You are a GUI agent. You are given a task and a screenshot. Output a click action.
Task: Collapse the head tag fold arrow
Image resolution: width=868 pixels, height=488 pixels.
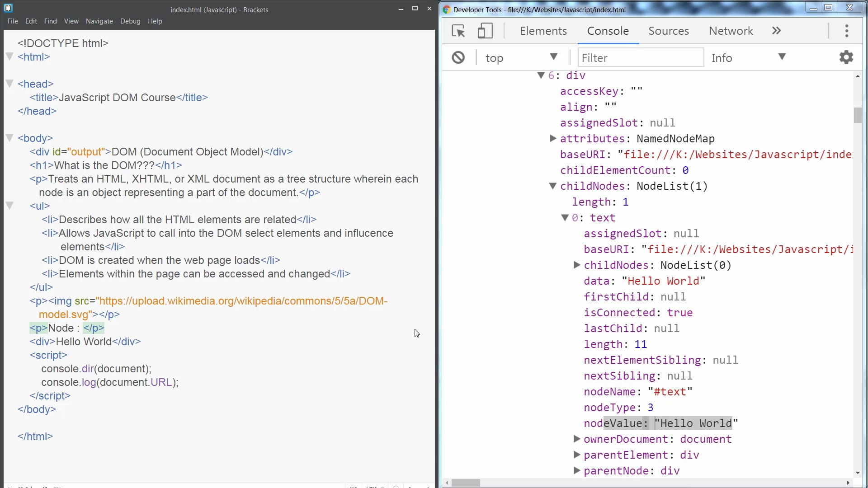pos(9,84)
